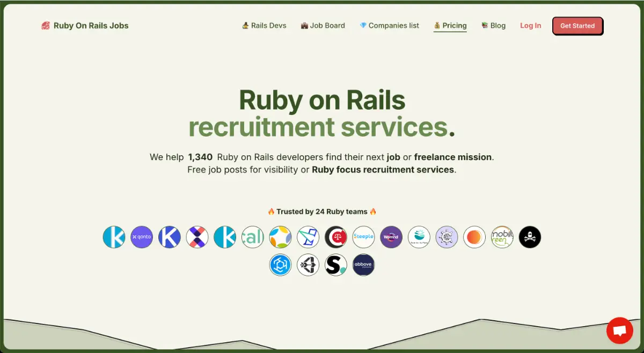
Task: Open the chat widget in the corner
Action: (x=620, y=330)
